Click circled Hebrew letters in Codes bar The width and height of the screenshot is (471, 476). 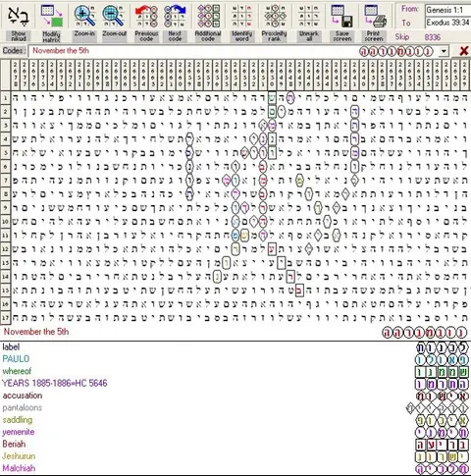tap(396, 51)
